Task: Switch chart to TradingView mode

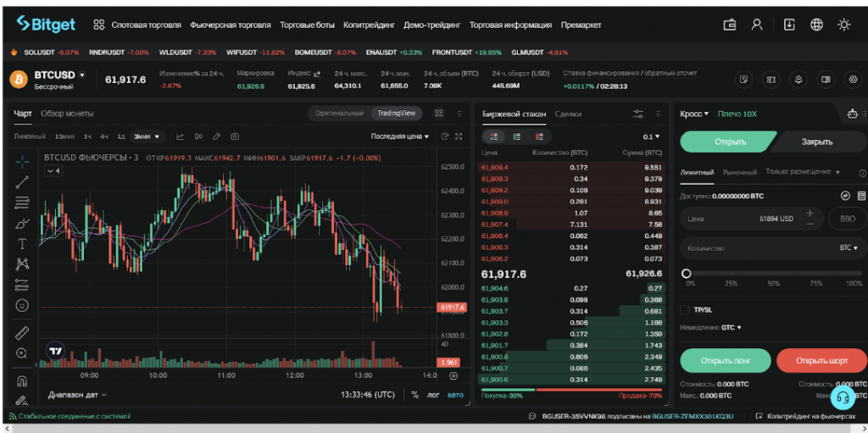Action: (x=397, y=113)
